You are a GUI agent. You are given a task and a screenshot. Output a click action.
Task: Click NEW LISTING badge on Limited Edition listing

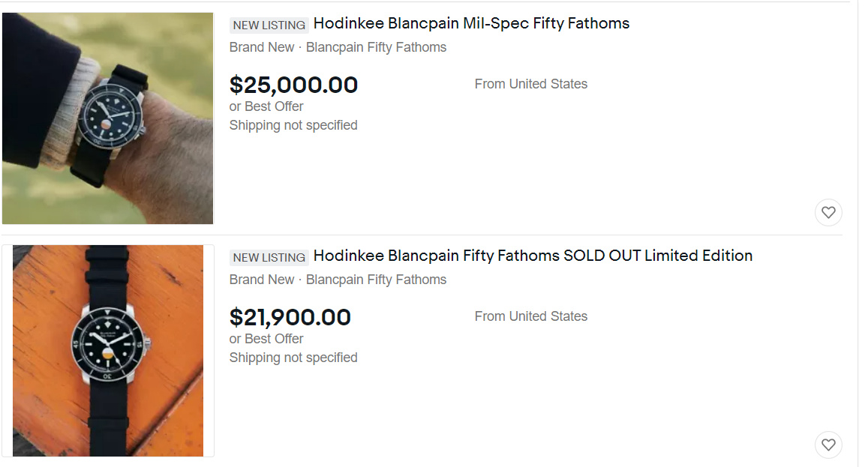click(269, 257)
